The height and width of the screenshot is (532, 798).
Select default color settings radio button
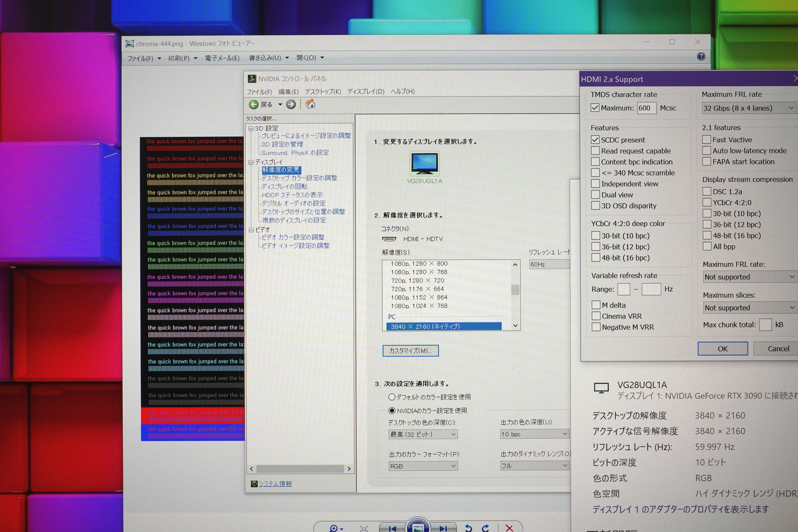click(x=392, y=397)
